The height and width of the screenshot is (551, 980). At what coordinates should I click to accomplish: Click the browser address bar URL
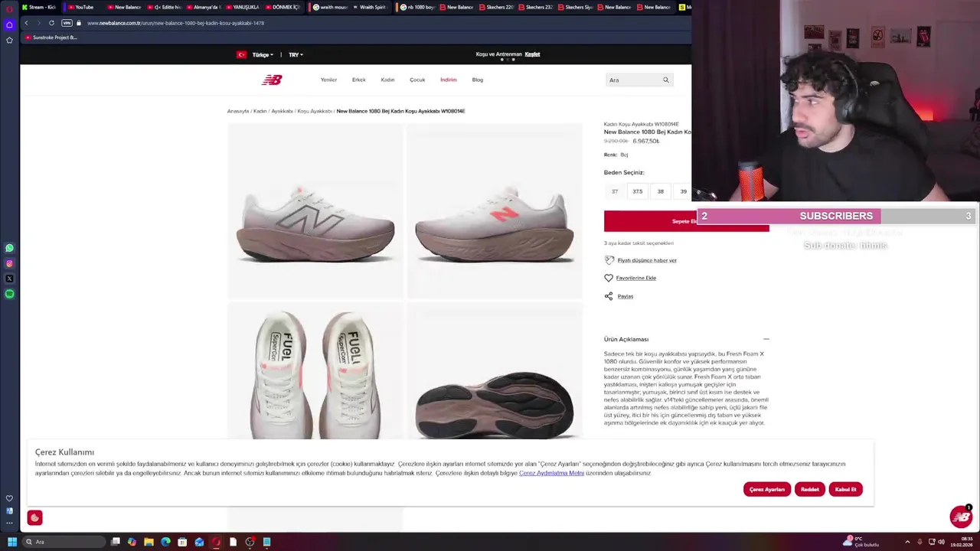pyautogui.click(x=175, y=23)
